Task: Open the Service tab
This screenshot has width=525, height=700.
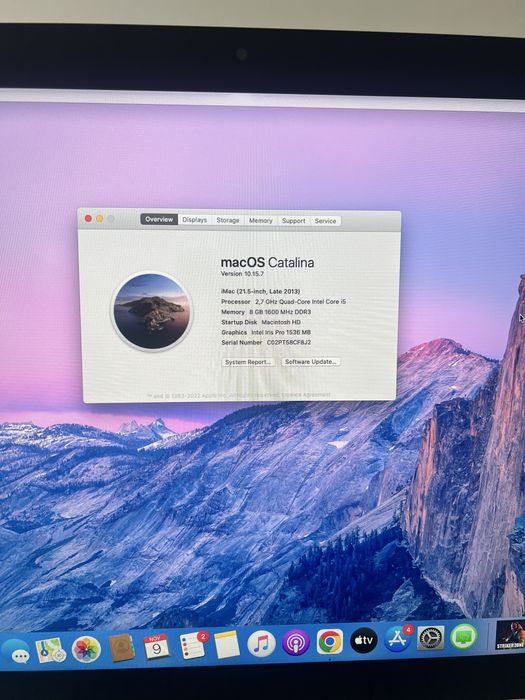Action: click(325, 221)
